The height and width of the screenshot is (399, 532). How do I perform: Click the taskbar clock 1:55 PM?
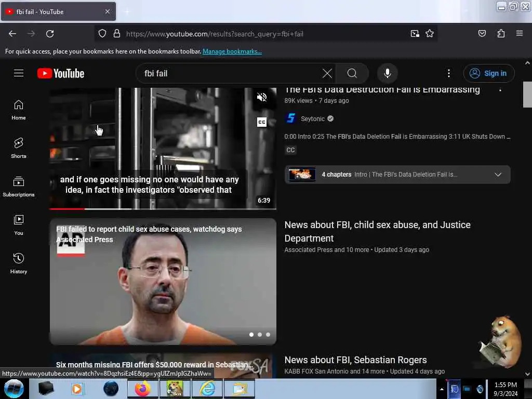click(x=506, y=389)
